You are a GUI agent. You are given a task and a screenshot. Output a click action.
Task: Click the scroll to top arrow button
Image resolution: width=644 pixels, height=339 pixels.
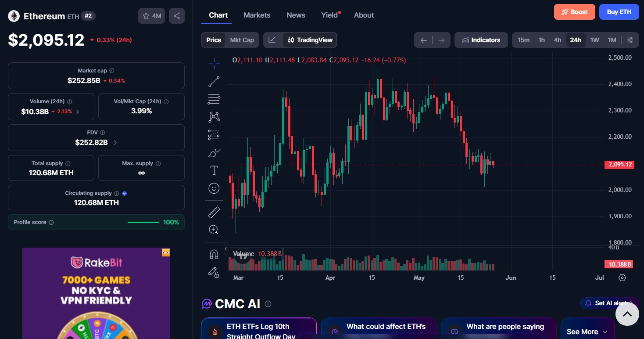(627, 314)
